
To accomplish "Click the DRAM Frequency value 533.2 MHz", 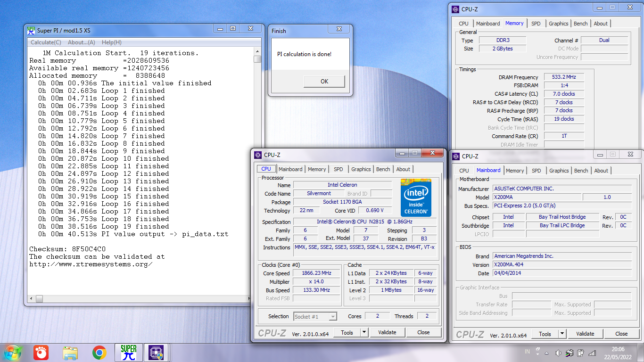I will (x=564, y=77).
